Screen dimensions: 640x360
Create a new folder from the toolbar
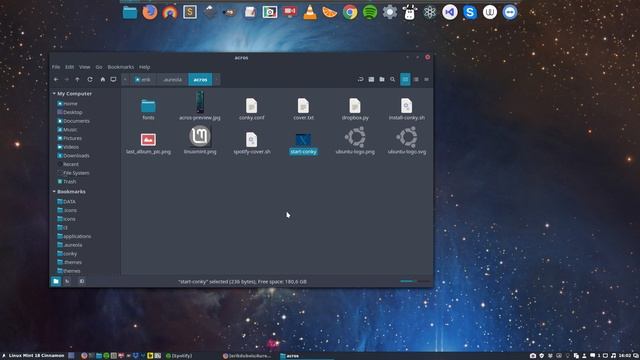pos(382,80)
